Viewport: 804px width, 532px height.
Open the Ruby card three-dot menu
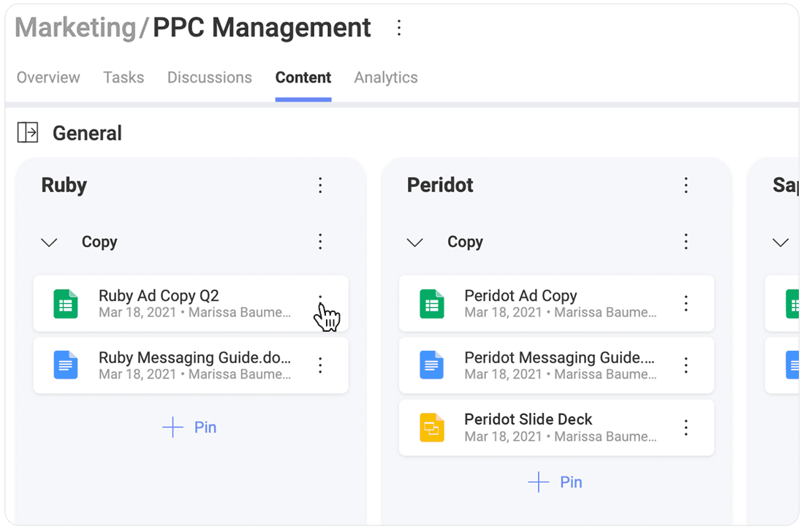[320, 186]
